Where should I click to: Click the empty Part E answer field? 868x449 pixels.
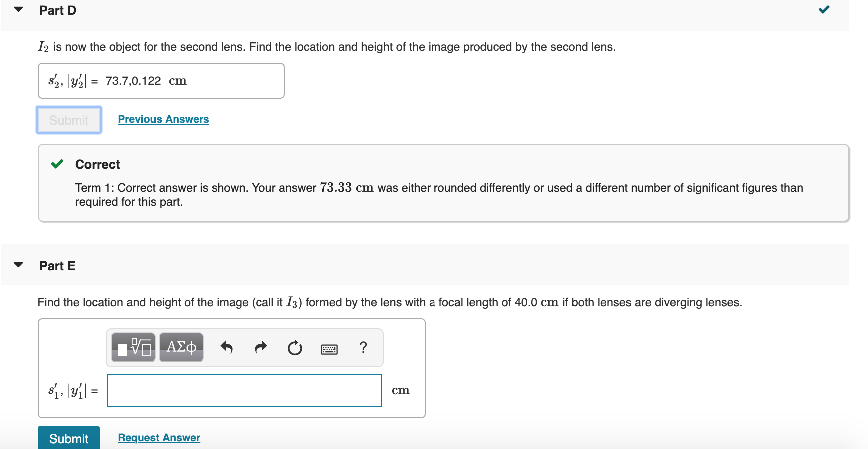pos(244,391)
